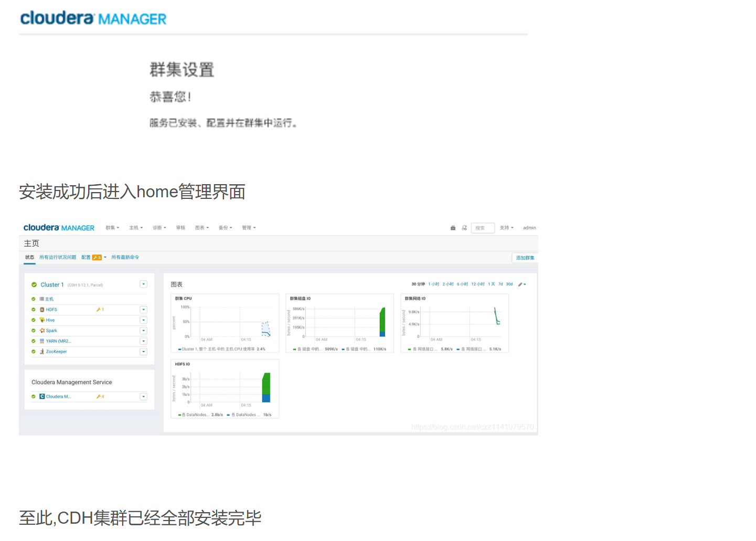Open the HDFS service link

[x=51, y=310]
